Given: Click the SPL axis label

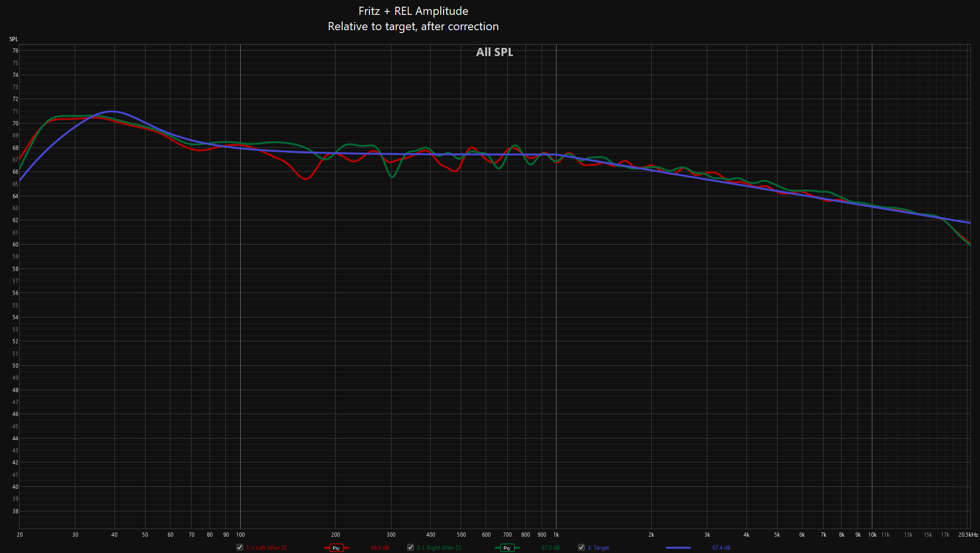Looking at the screenshot, I should [13, 39].
